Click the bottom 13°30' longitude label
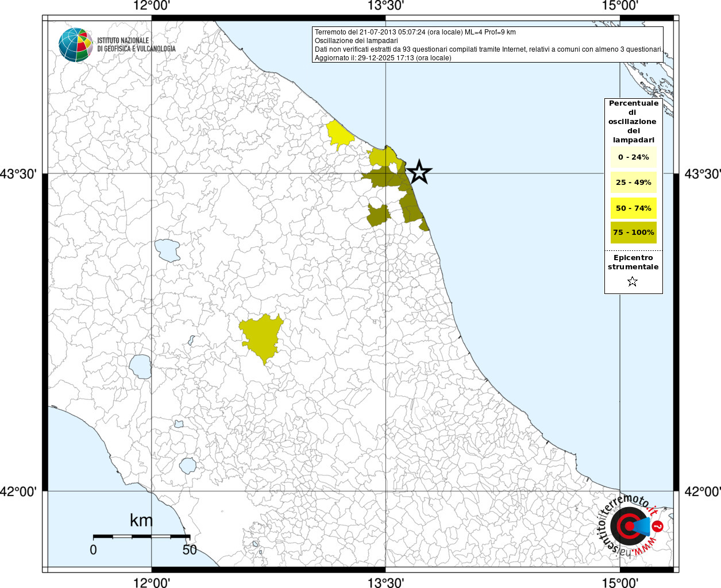 coord(385,582)
